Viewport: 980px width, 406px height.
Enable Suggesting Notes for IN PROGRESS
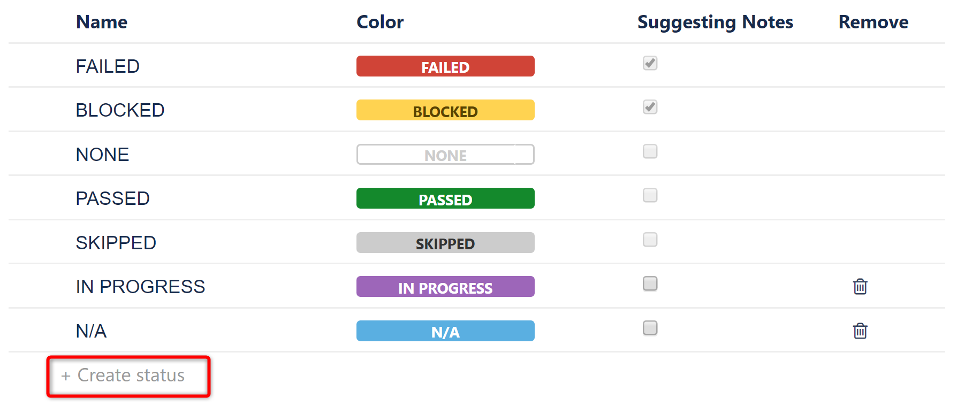coord(650,284)
